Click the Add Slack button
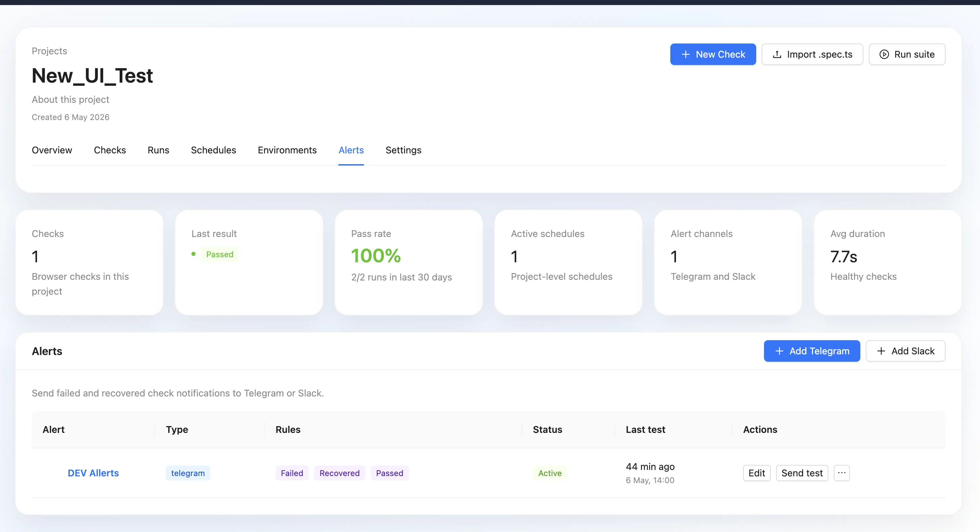 (x=906, y=351)
